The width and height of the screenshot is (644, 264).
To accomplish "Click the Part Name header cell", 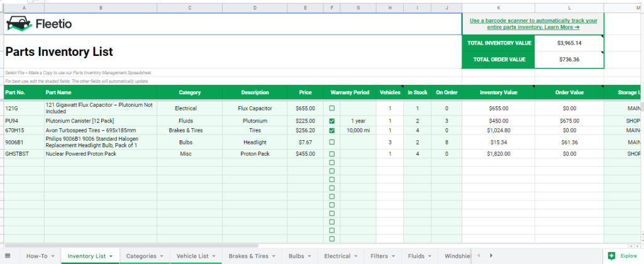I will tap(101, 92).
